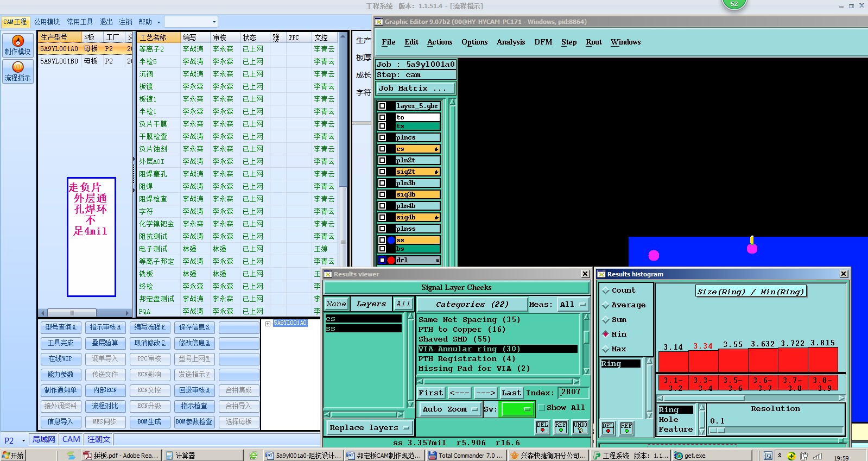Open the Actions menu
The height and width of the screenshot is (461, 868).
click(x=440, y=42)
